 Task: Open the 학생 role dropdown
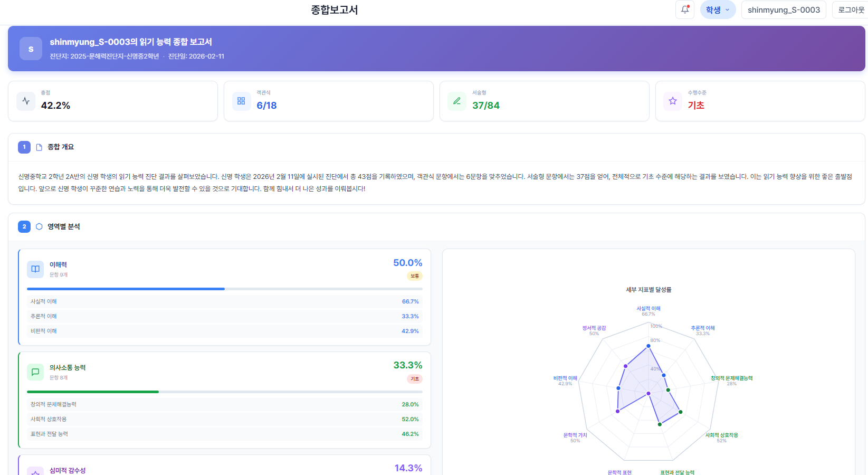[x=717, y=9]
